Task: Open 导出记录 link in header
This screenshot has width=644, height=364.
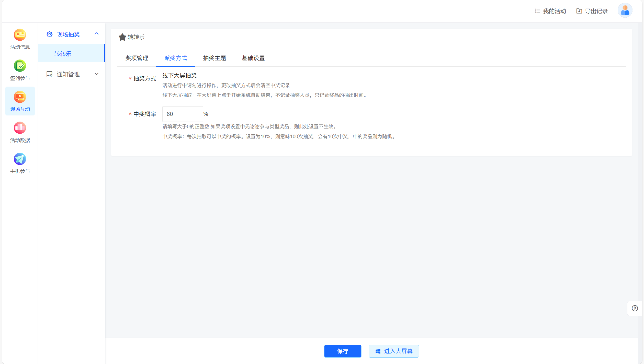Action: [x=592, y=11]
